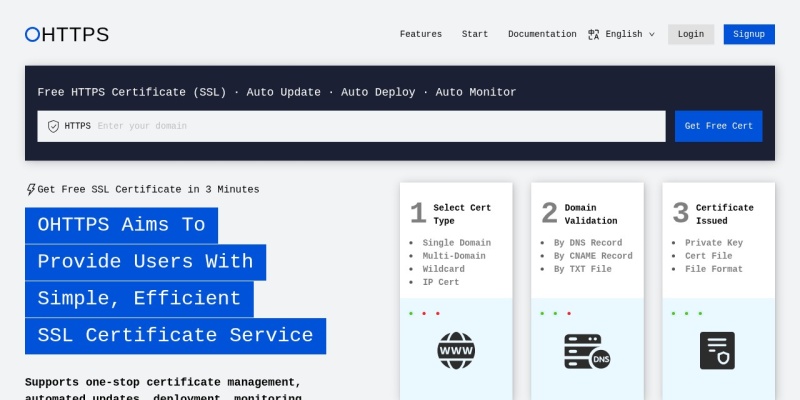Click the certificate document shield icon

(x=717, y=351)
